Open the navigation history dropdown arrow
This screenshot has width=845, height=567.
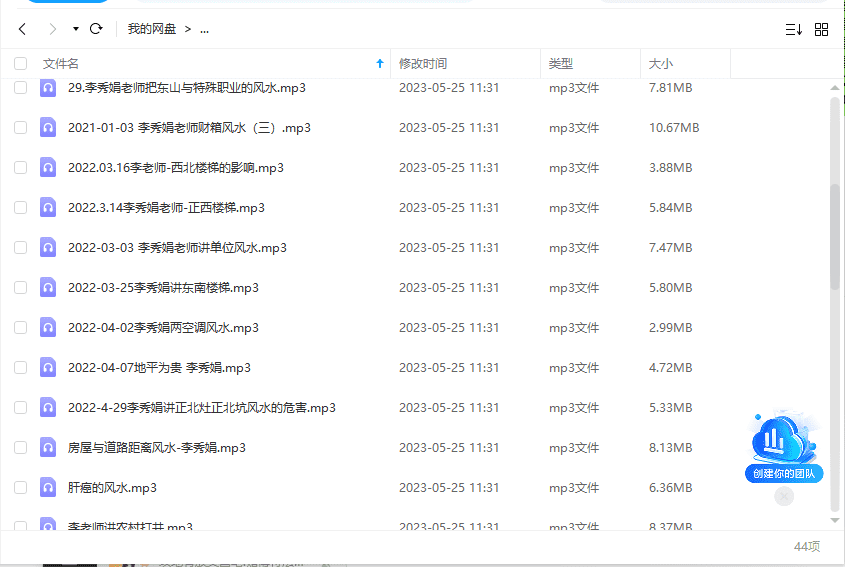[x=75, y=29]
